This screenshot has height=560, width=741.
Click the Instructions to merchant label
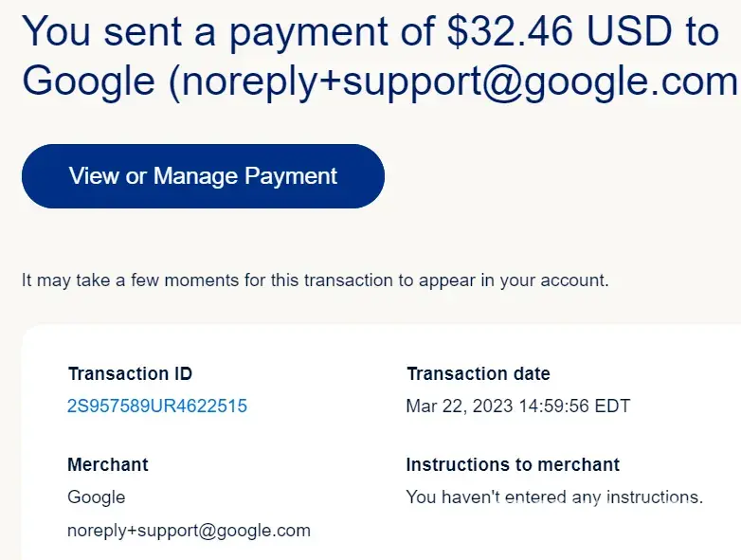click(513, 465)
